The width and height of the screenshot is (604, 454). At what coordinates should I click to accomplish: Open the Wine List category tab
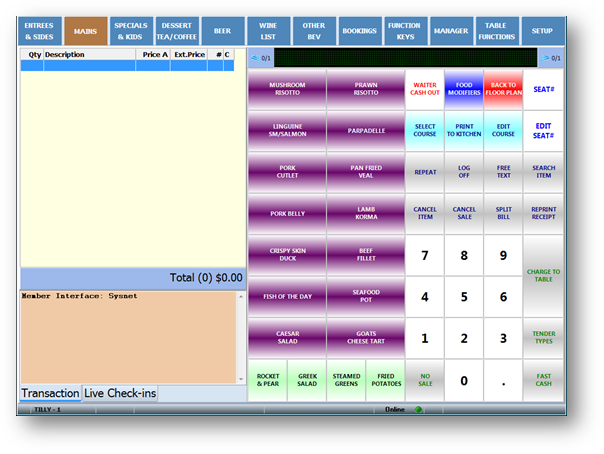tap(268, 31)
